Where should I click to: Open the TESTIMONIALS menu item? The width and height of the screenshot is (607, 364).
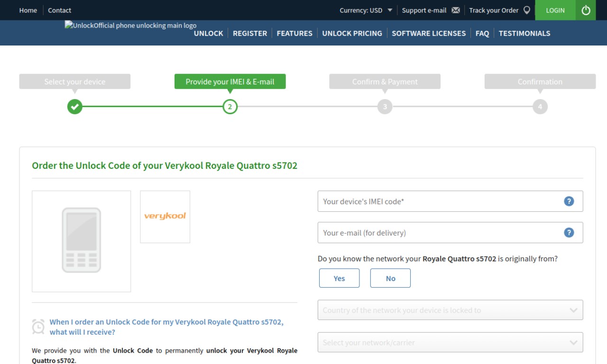point(524,33)
